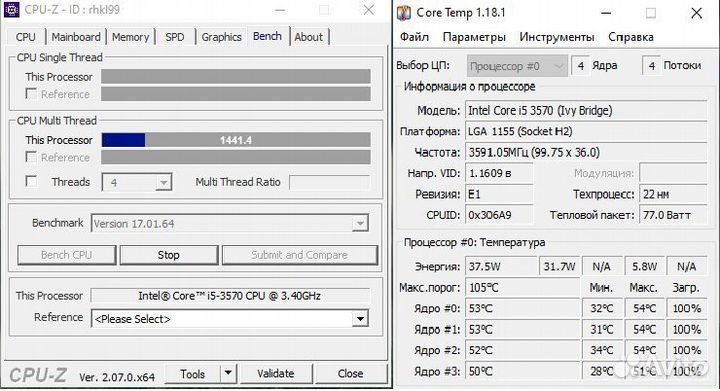Click the Multi Thread Ratio field
This screenshot has width=720, height=391.
coord(329,182)
